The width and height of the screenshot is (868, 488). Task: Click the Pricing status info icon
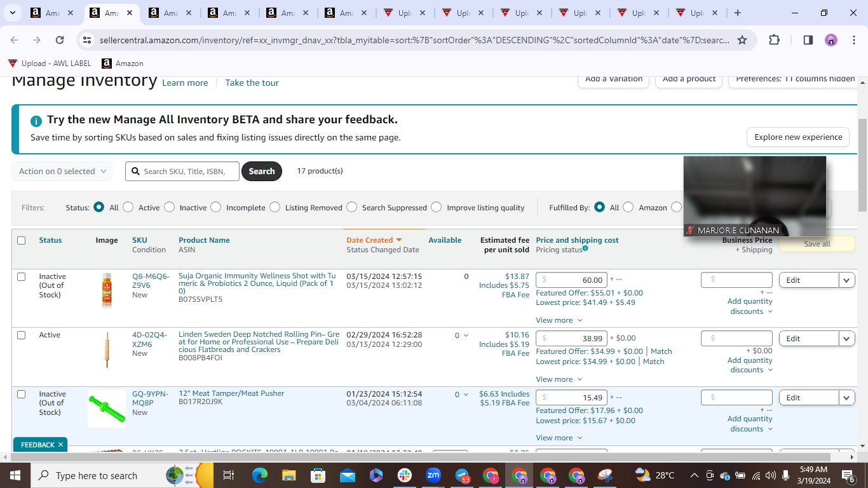point(585,248)
